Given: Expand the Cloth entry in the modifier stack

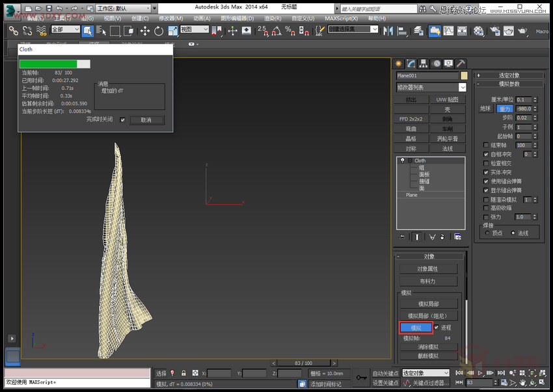Looking at the screenshot, I should coord(409,160).
